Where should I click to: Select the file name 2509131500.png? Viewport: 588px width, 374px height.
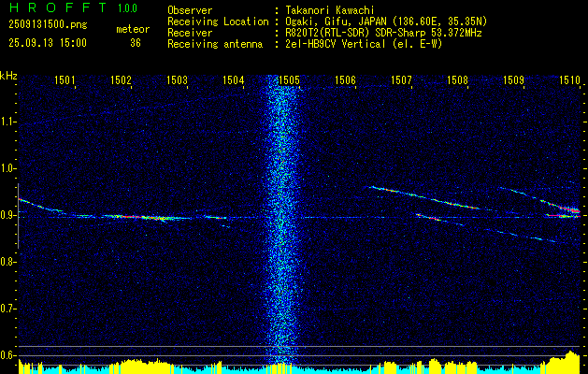point(48,25)
